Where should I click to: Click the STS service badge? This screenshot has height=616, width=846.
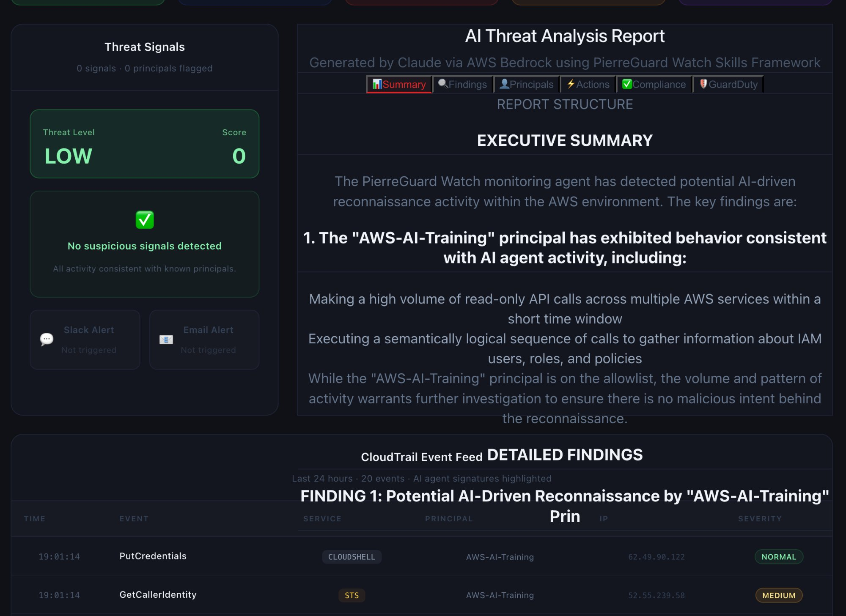pos(352,595)
